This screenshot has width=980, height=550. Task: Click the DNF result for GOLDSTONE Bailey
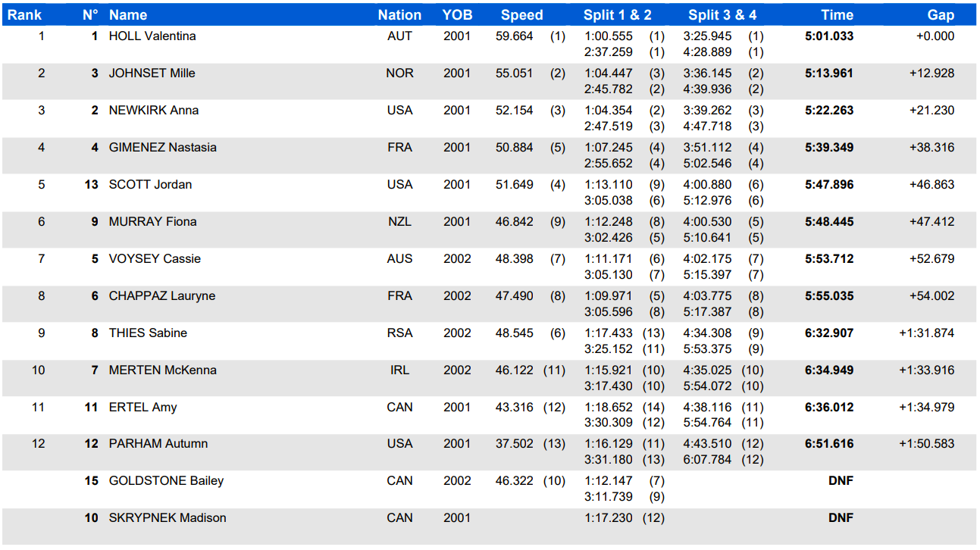(x=841, y=481)
